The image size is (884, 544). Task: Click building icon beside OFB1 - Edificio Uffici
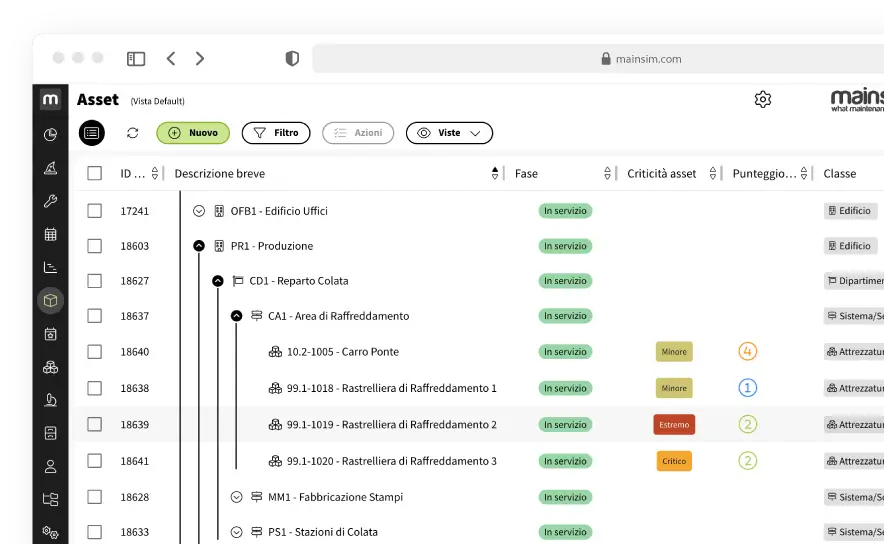(x=219, y=211)
